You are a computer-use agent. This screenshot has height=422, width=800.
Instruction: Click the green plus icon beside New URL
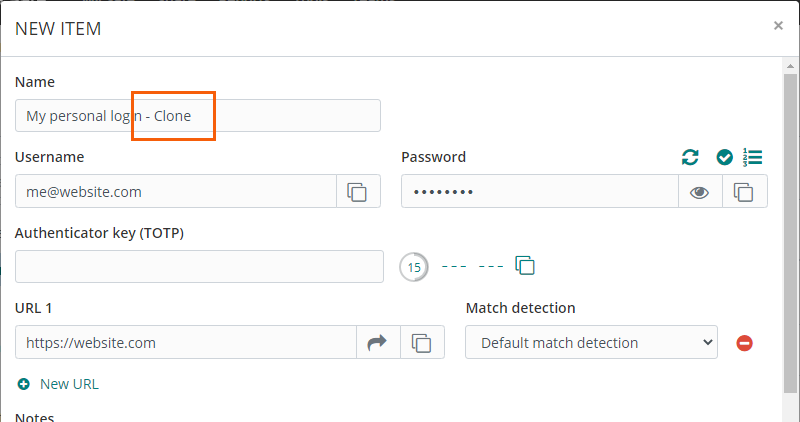coord(24,384)
